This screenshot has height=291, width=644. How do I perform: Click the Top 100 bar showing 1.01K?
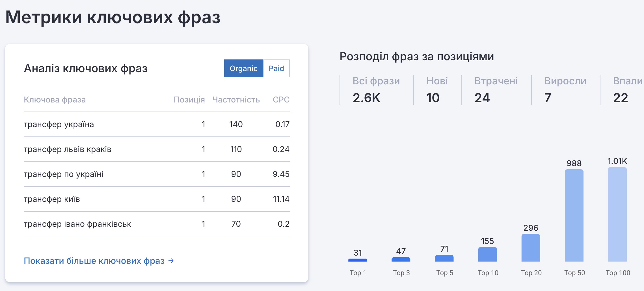pos(617,214)
